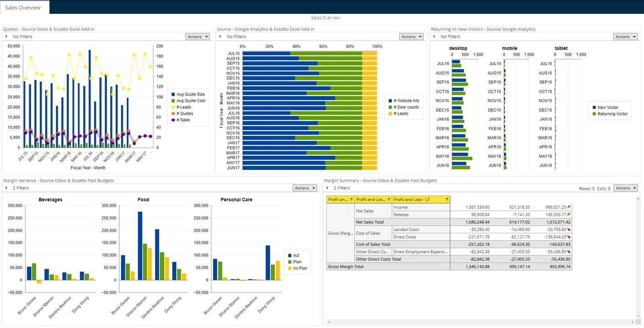Click sort arrows on first 'Profit an...' column header
The image size is (644, 328).
pos(351,200)
